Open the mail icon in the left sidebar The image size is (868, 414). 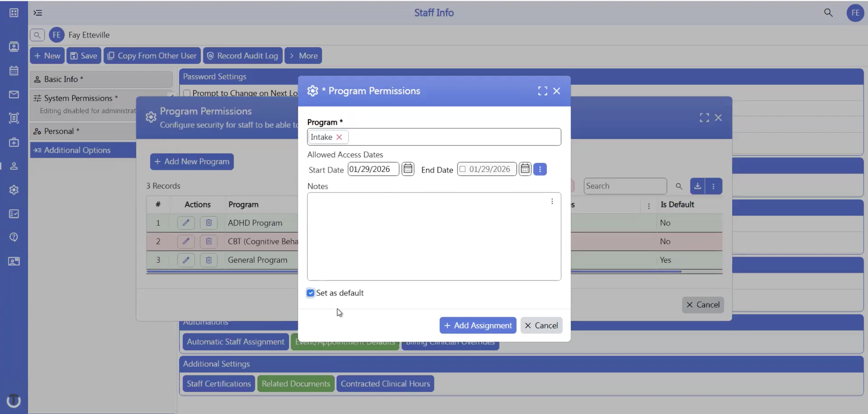click(x=14, y=95)
